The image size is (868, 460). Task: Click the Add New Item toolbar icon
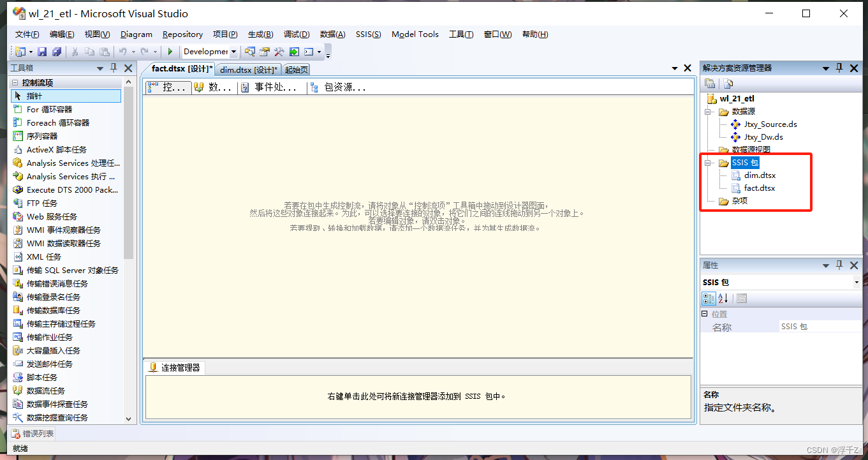pyautogui.click(x=20, y=52)
